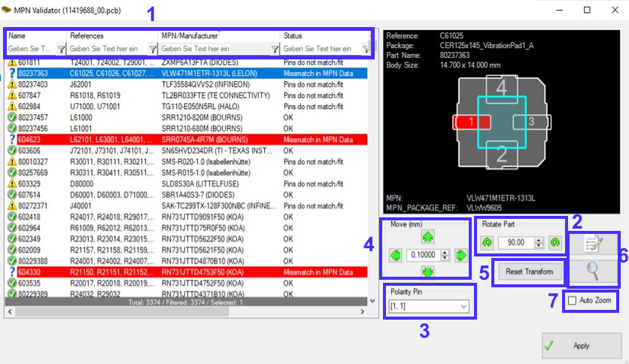The width and height of the screenshot is (629, 364).
Task: Click warning icon of row 603329
Action: pos(12,184)
